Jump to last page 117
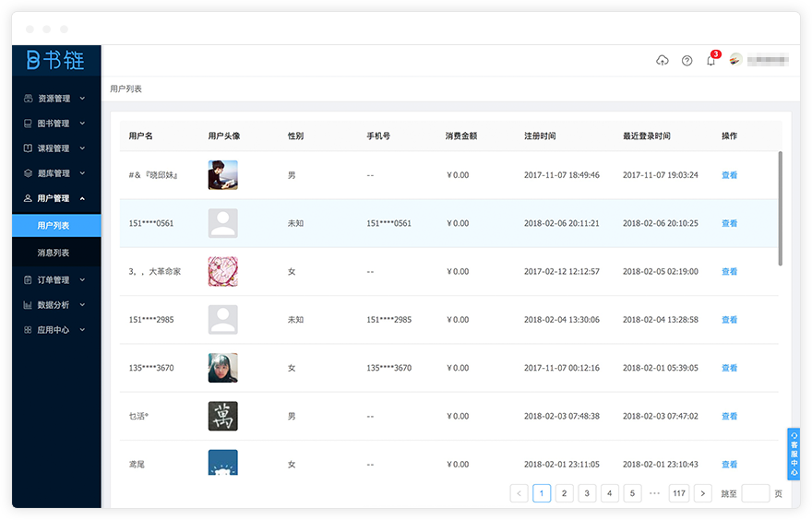Viewport: 812px width, 520px height. tap(679, 493)
